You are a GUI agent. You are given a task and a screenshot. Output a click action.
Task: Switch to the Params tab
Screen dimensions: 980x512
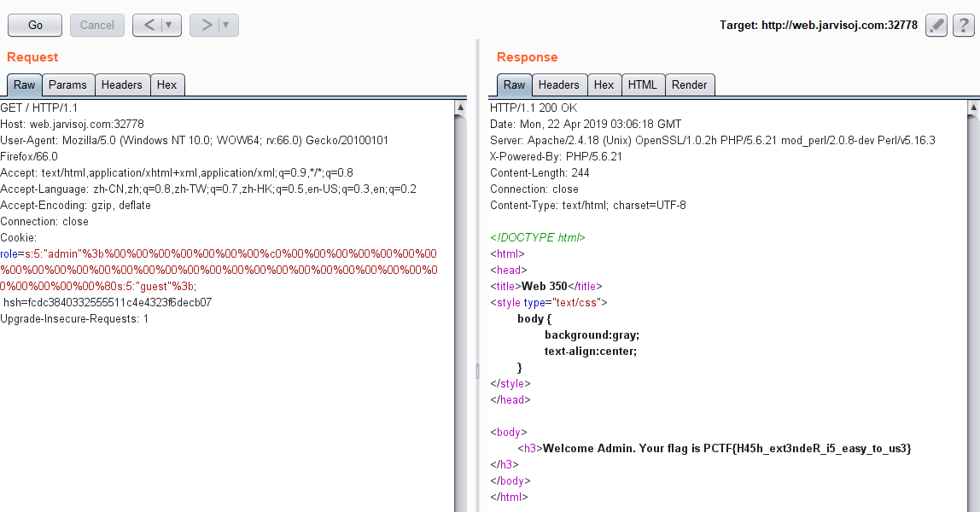68,84
